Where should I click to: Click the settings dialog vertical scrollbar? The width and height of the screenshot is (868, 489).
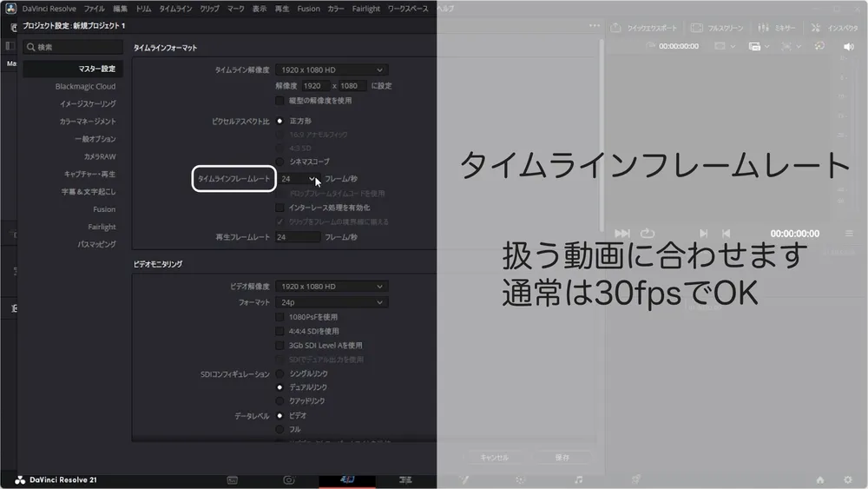click(602, 135)
